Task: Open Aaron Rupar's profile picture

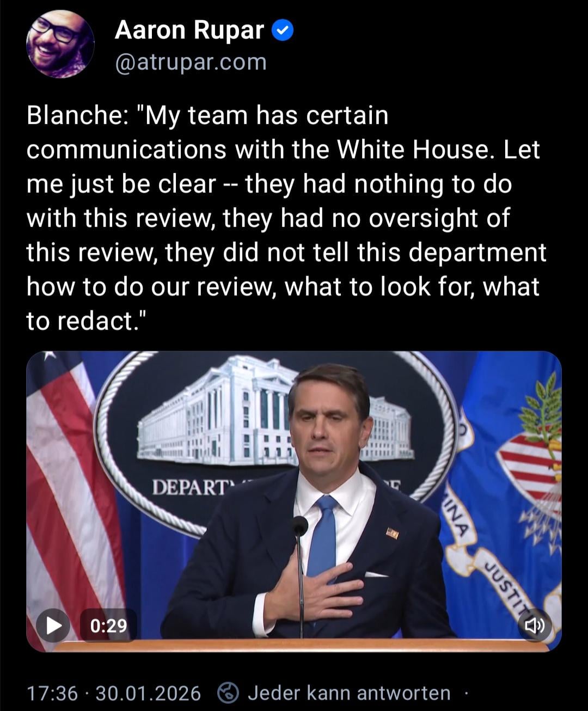Action: pos(60,43)
